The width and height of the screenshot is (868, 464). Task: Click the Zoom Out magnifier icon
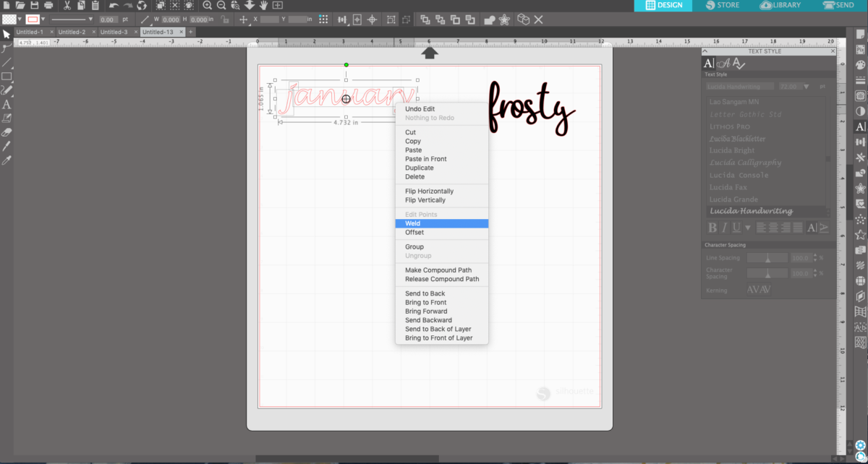(x=221, y=5)
